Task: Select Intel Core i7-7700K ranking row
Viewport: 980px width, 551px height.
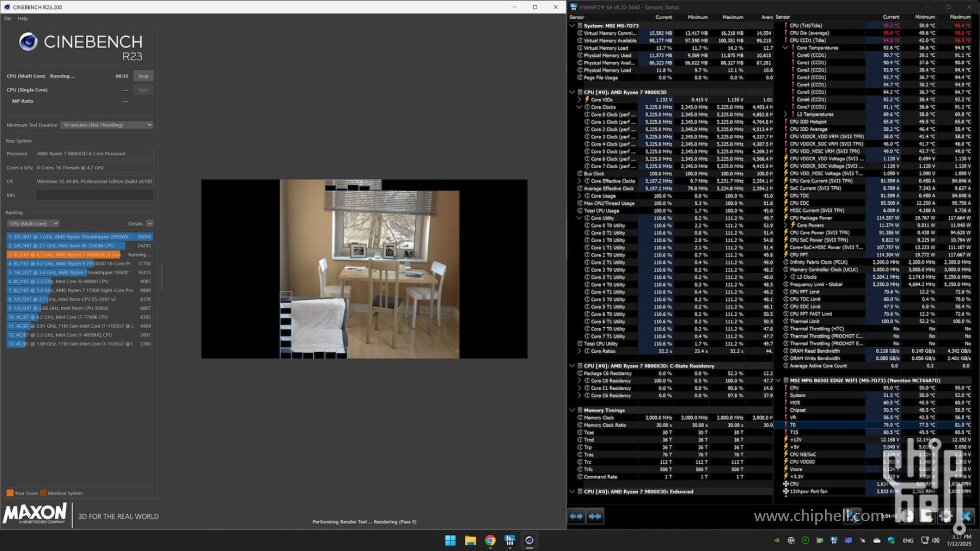Action: 79,317
